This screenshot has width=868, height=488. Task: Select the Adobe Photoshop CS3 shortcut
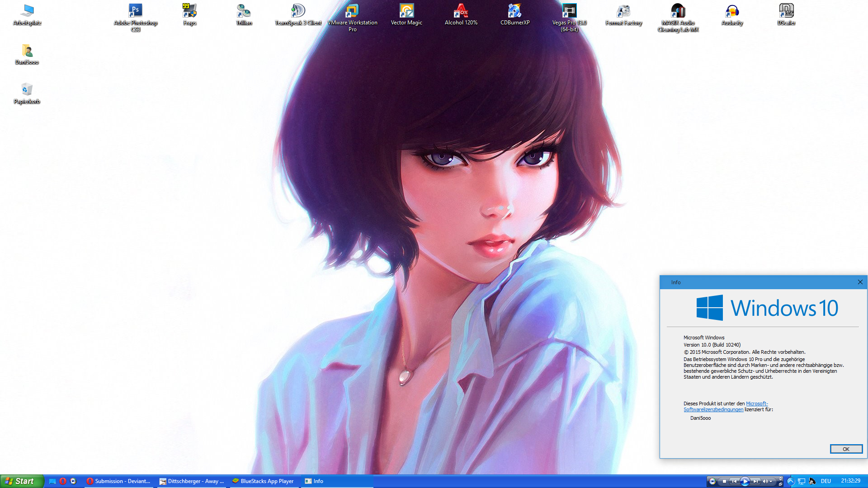click(x=136, y=18)
